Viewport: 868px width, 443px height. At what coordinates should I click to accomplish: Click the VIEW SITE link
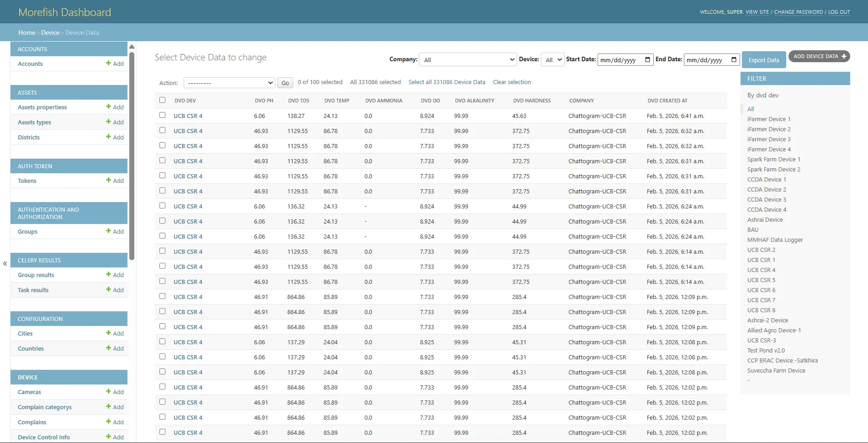(757, 12)
